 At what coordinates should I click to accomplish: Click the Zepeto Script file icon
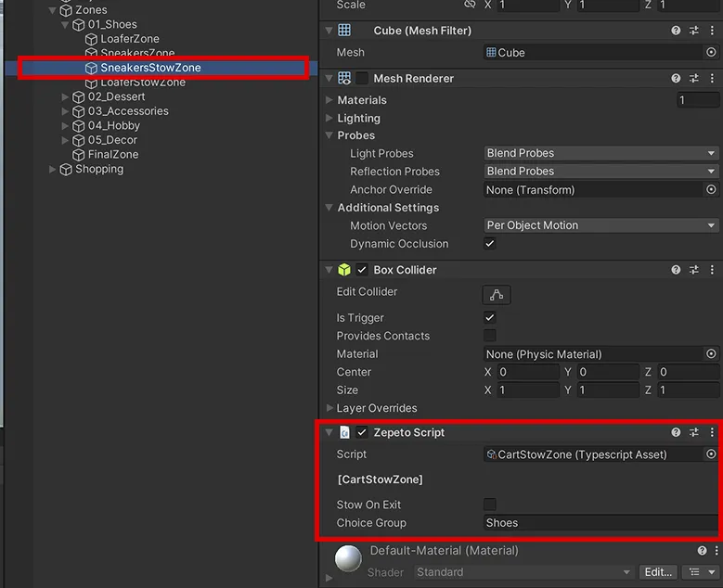pos(344,432)
